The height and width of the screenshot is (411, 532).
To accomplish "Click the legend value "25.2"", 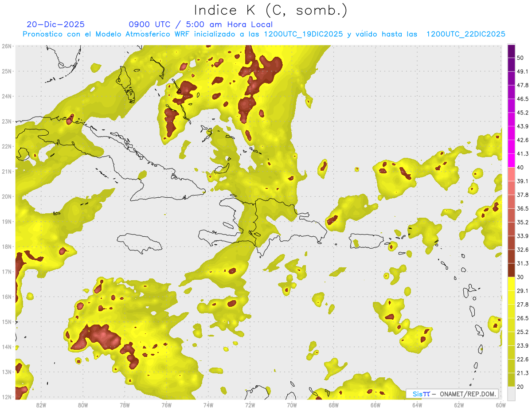I will pos(523,332).
